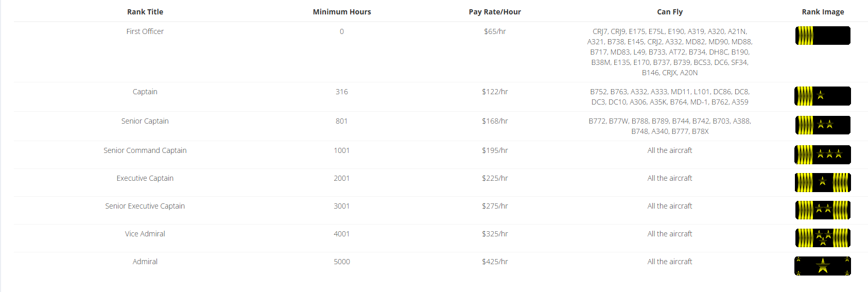Click the Can Fly column header

point(670,12)
